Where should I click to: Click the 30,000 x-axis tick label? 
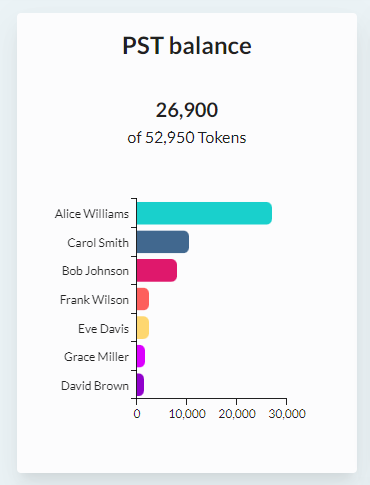point(287,414)
